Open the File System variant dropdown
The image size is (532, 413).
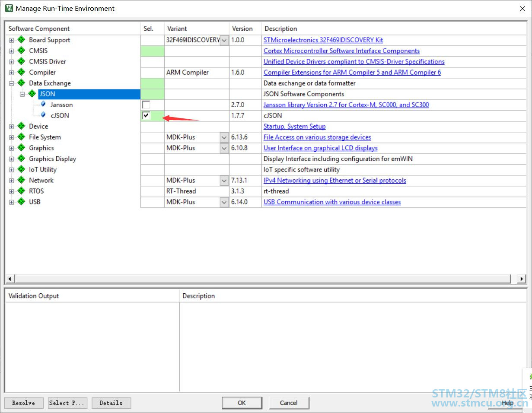(224, 137)
